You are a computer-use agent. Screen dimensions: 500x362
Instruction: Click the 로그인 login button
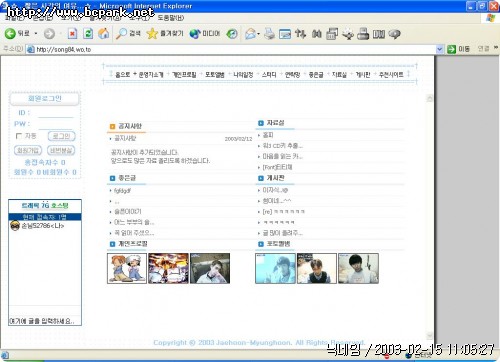pyautogui.click(x=62, y=136)
